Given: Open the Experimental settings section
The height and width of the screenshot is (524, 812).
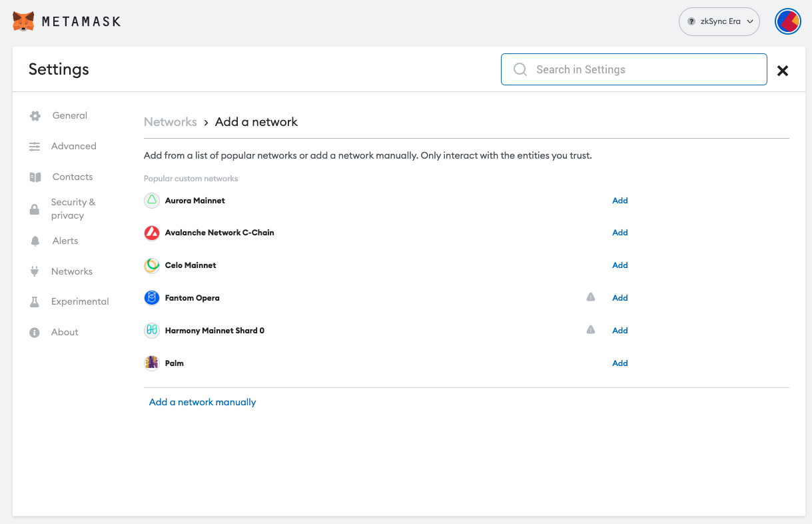Looking at the screenshot, I should (79, 301).
